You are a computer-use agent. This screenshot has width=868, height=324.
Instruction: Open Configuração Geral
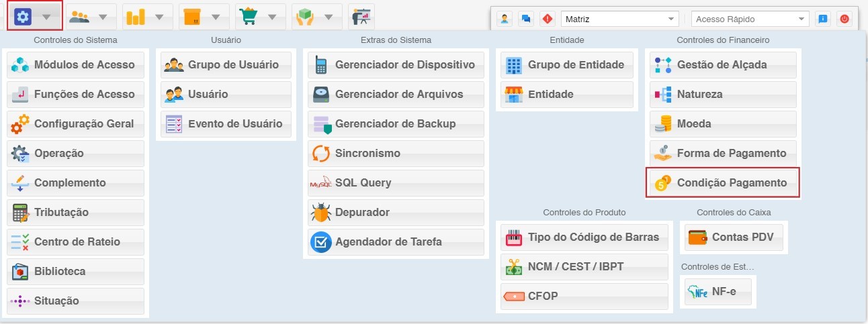pyautogui.click(x=76, y=124)
